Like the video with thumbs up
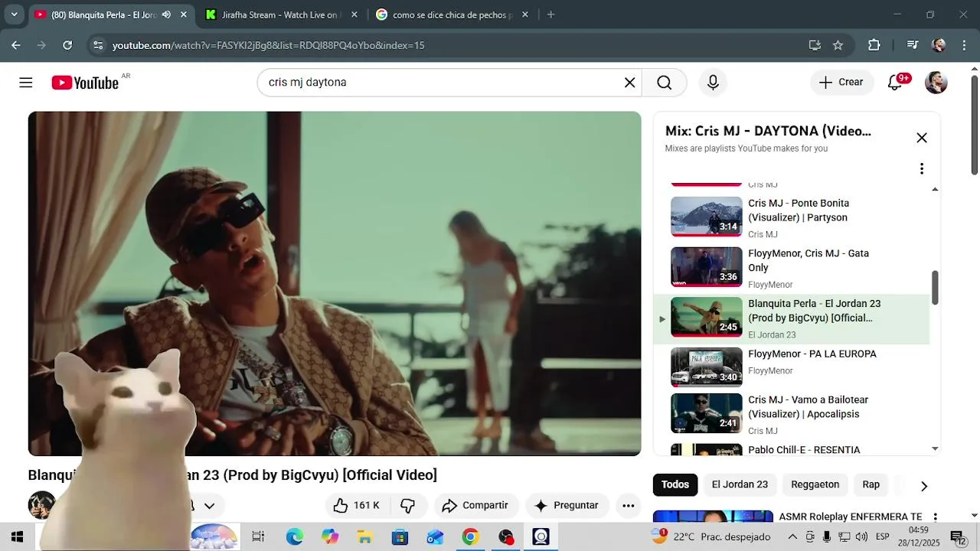 357,505
